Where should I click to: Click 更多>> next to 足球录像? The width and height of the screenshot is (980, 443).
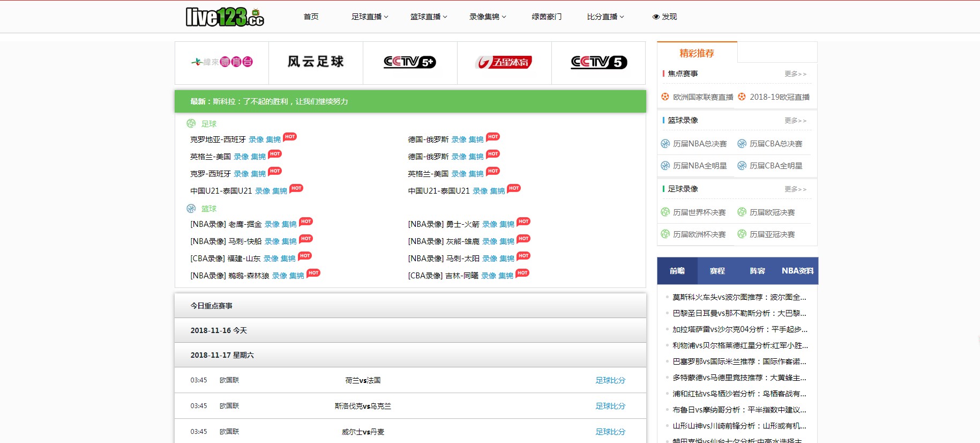tap(796, 189)
